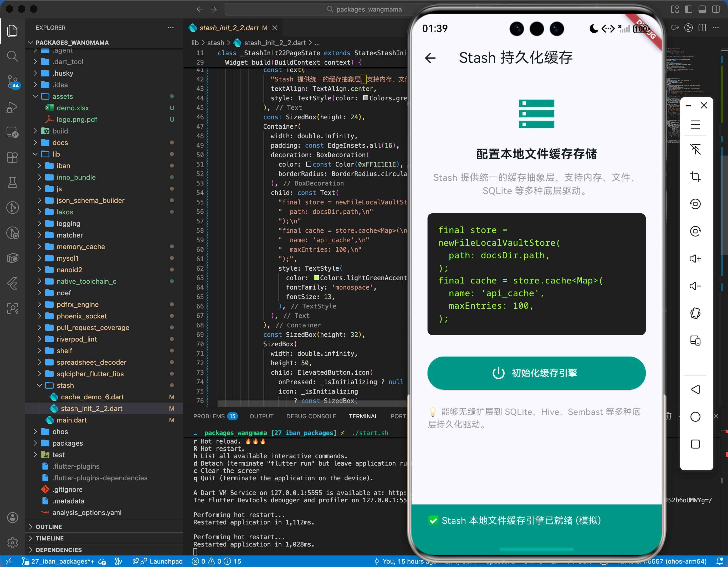
Task: Open the Extensions view icon
Action: [13, 157]
